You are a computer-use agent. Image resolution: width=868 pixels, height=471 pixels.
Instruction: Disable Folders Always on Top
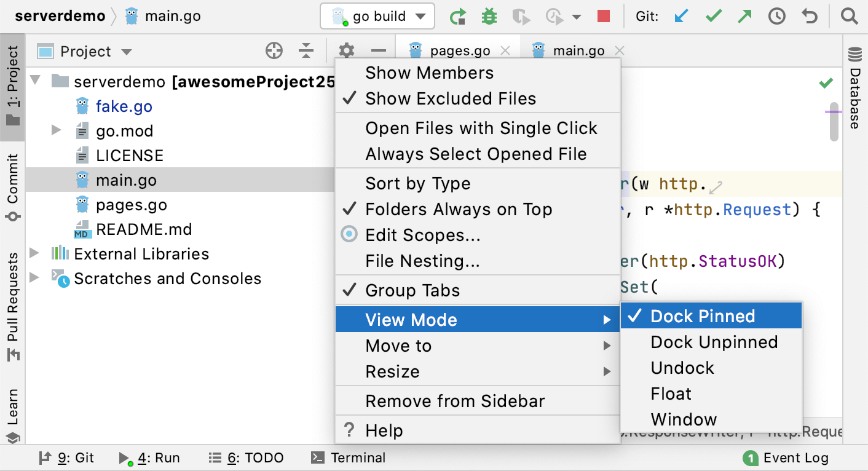click(x=458, y=209)
